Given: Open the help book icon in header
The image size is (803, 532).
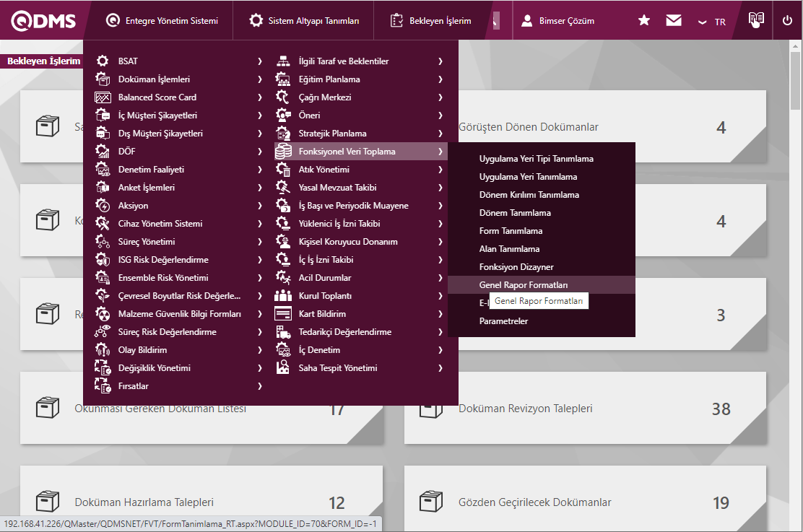Looking at the screenshot, I should coord(755,20).
